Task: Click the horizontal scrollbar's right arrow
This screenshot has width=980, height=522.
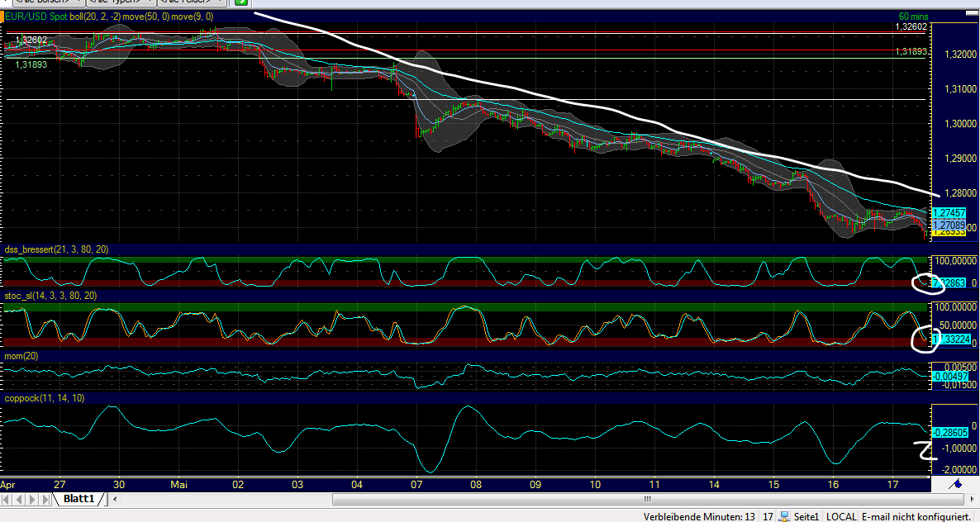Action: point(973,499)
